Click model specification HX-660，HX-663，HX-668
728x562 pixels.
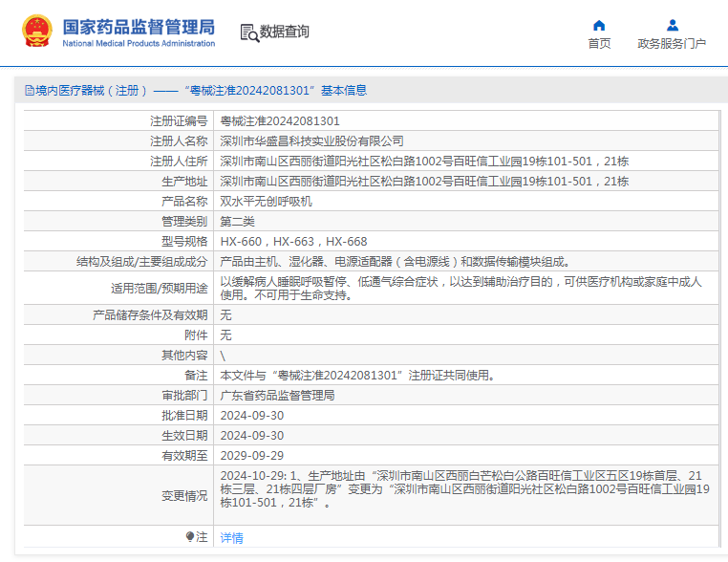pyautogui.click(x=293, y=242)
